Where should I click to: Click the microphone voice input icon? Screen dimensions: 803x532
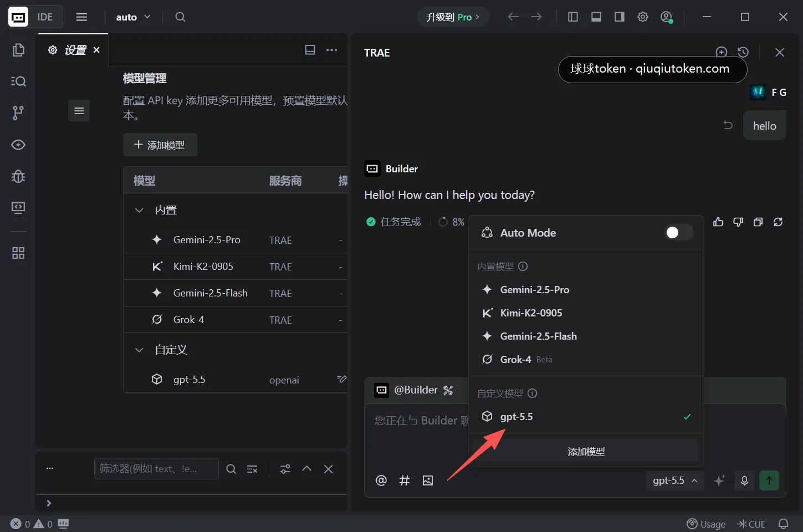pos(744,480)
